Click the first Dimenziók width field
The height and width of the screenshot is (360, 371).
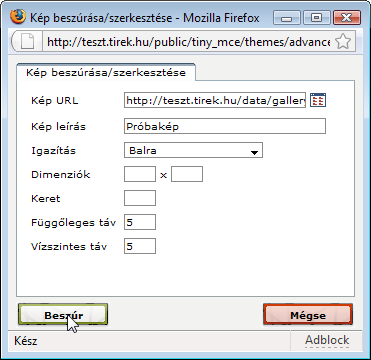tap(140, 175)
